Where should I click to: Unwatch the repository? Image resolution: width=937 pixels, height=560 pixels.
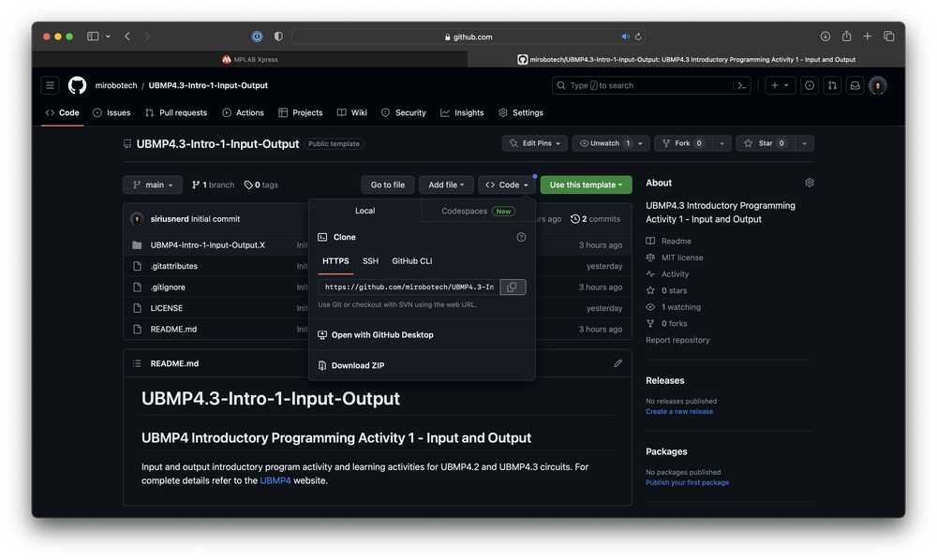603,143
